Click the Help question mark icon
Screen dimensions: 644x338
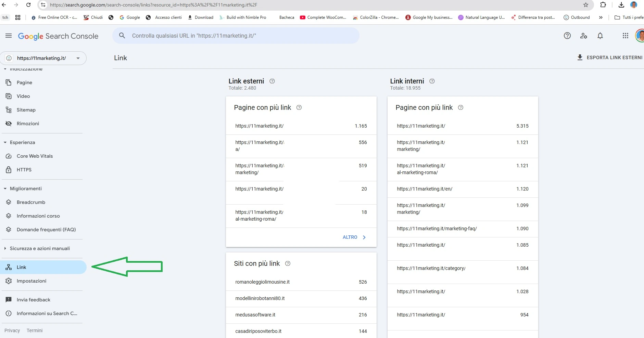(567, 36)
